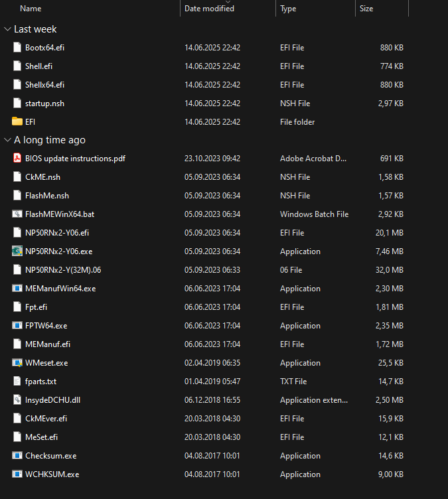Select BIOS update instructions.pdf file name
The height and width of the screenshot is (499, 448).
(76, 158)
